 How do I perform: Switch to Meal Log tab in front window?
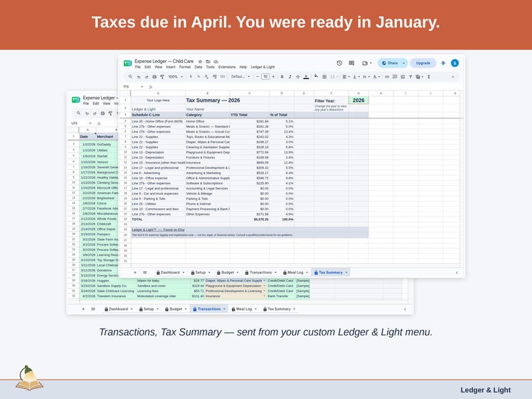(295, 272)
